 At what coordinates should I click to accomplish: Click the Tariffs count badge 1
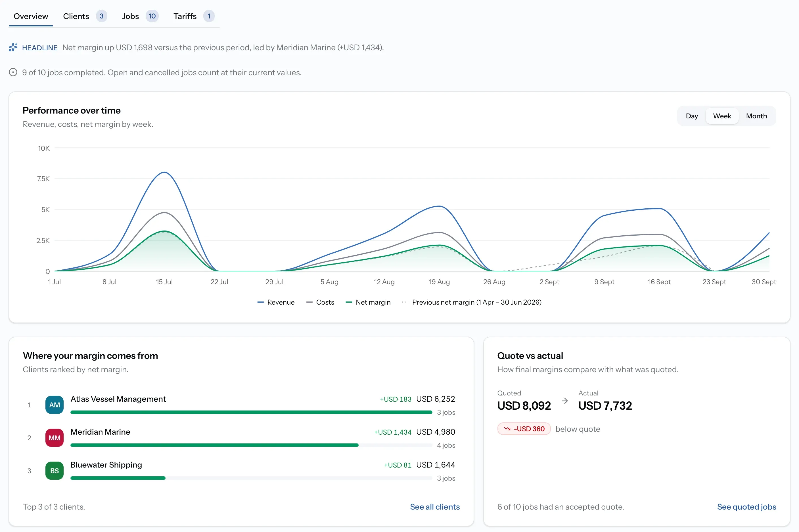(209, 16)
